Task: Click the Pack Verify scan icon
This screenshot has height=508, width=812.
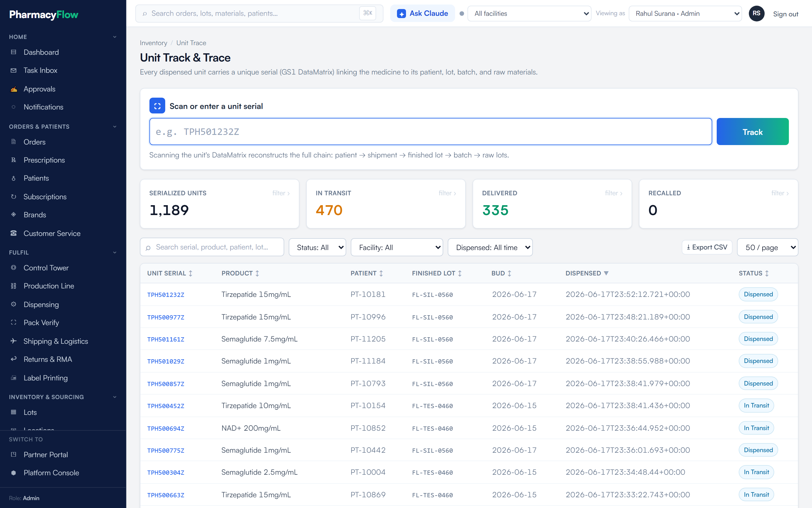Action: point(14,323)
